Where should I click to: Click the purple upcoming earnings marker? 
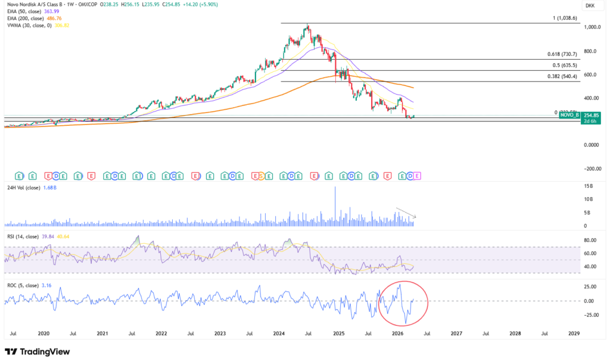[418, 176]
